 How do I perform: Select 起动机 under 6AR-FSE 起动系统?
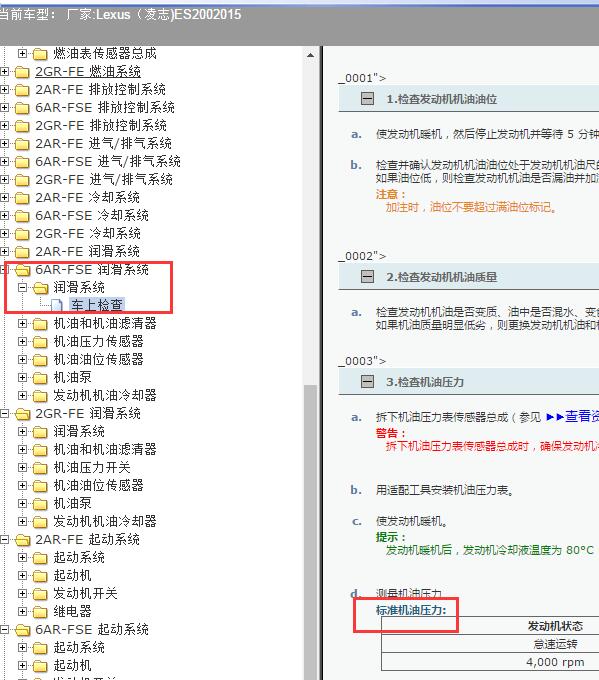[x=72, y=665]
